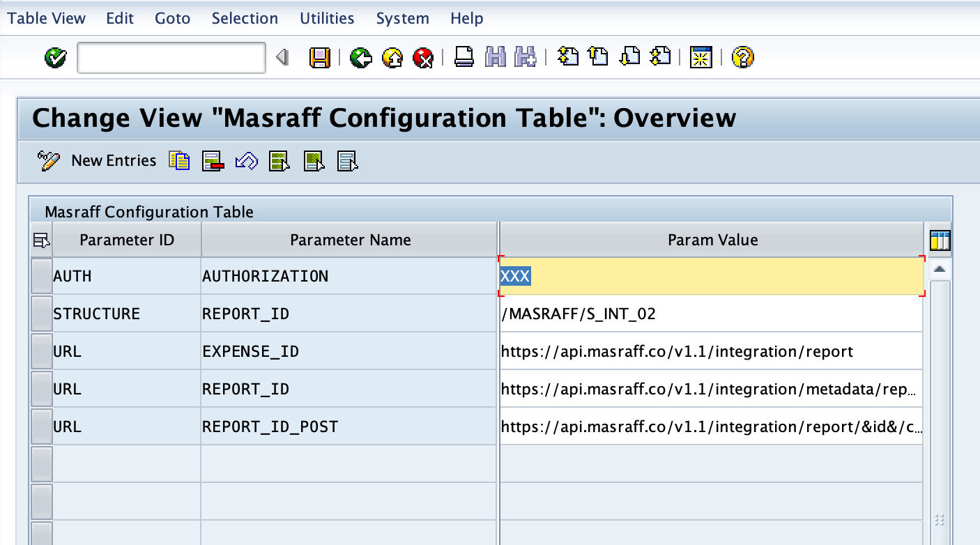The width and height of the screenshot is (980, 545).
Task: Select the URL REPORT_ID row selector
Action: (42, 389)
